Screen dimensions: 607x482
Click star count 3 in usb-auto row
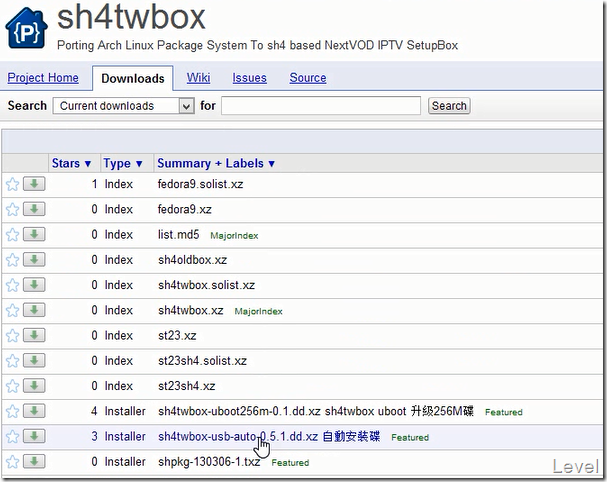point(94,437)
